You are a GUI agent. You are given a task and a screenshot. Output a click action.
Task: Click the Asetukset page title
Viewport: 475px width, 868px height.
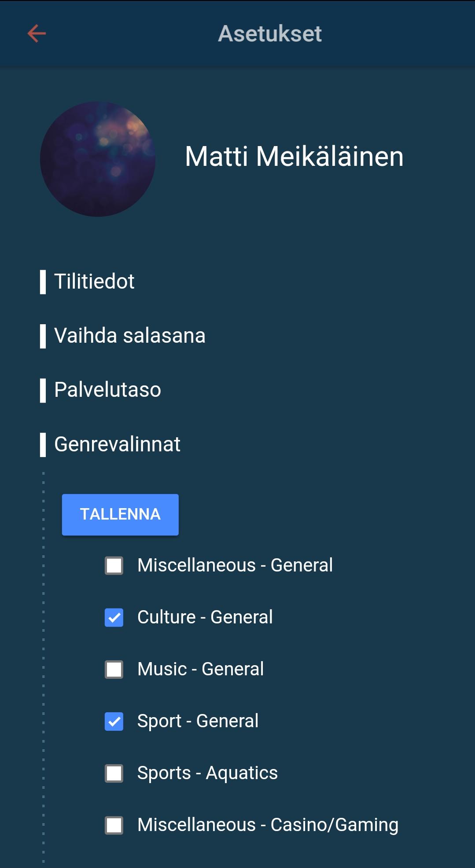(270, 34)
